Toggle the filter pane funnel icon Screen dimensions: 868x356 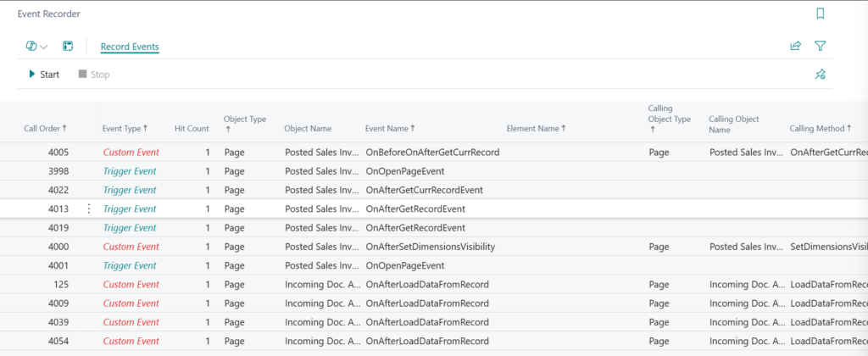(x=820, y=47)
